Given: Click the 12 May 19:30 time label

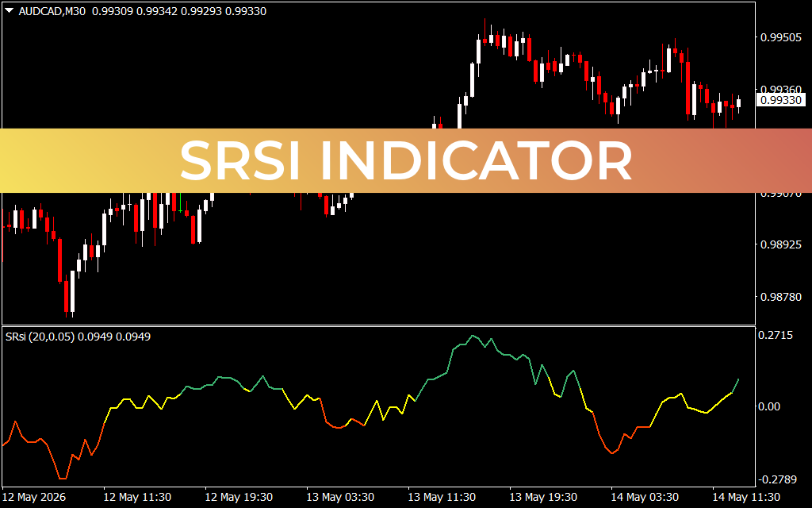Looking at the screenshot, I should [239, 497].
